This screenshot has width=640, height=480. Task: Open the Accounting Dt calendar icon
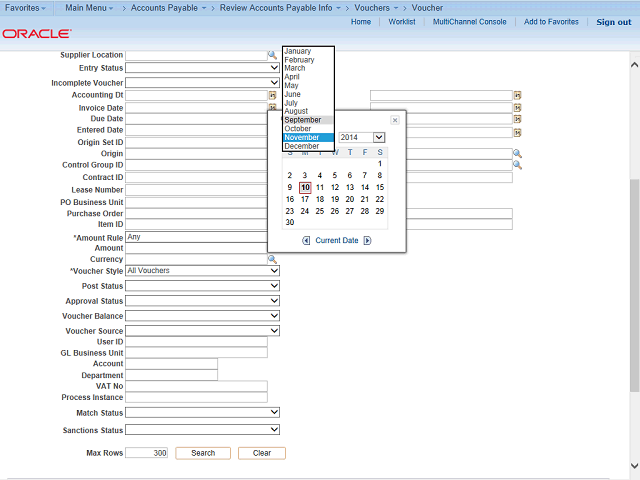(x=272, y=95)
